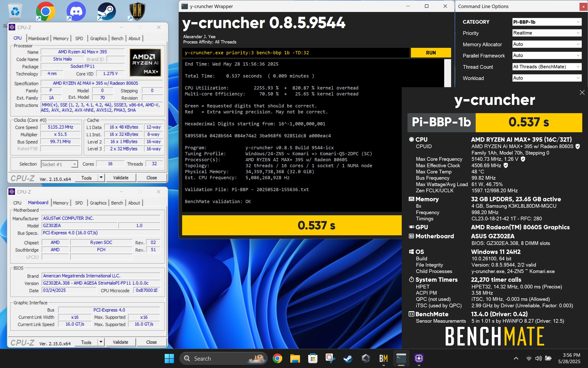The image size is (588, 368).
Task: Switch to Mainboard tab in top CPU-Z
Action: click(x=38, y=38)
